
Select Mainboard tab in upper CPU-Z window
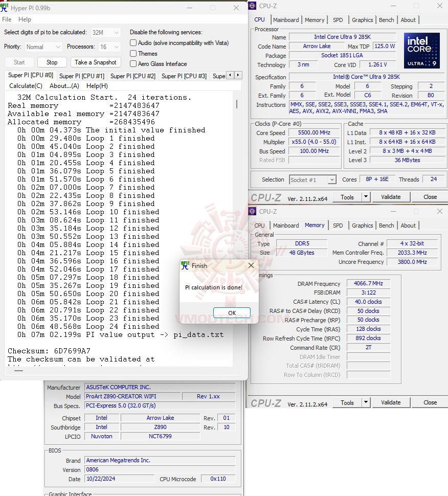286,20
